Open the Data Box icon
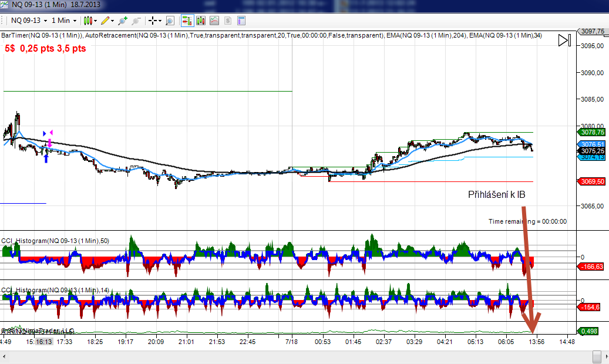Screen dimensions: 609x364 170,21
